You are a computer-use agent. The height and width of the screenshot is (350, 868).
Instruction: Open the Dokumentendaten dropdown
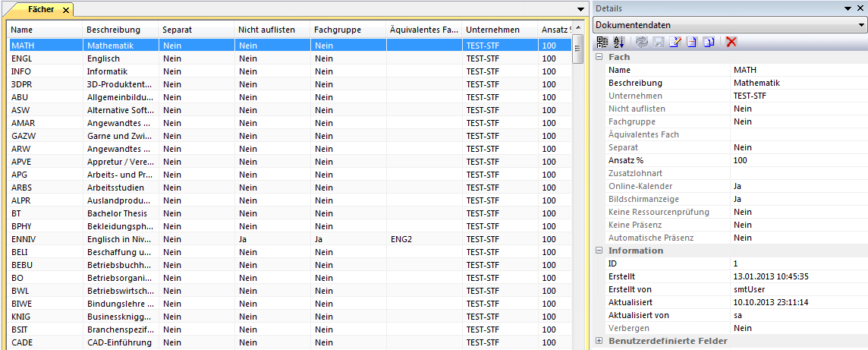860,25
